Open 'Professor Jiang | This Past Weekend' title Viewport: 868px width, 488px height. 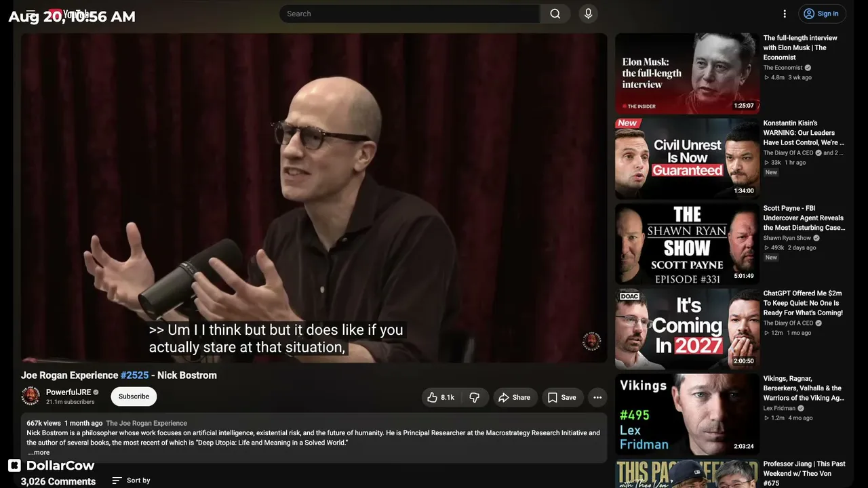coord(804,473)
